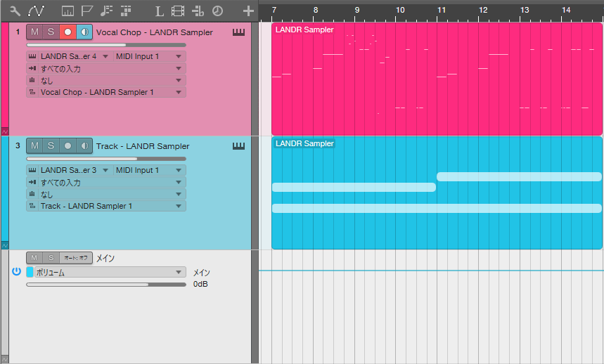Expand automation lanes via track 3's bottom-corner icon
604x364 pixels.
click(x=5, y=245)
